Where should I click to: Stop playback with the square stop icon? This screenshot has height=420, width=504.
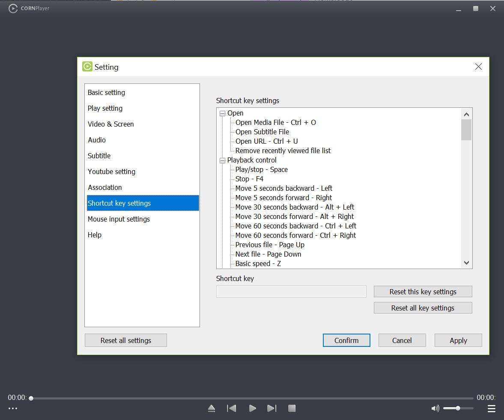click(x=292, y=408)
